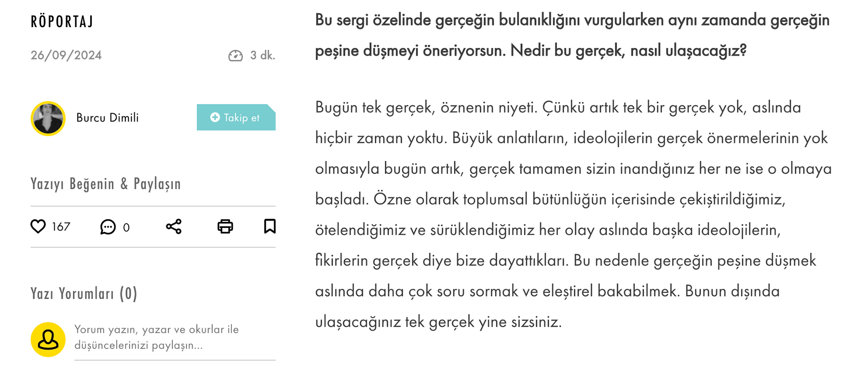Viewport: 868px width, 372px height.
Task: Follow the author with Takip et
Action: 236,118
